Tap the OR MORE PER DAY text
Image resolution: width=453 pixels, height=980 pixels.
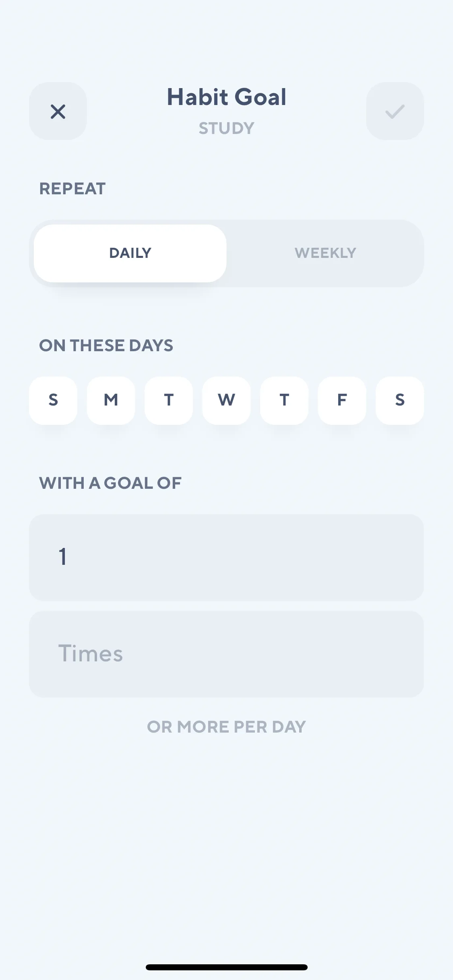pyautogui.click(x=226, y=727)
